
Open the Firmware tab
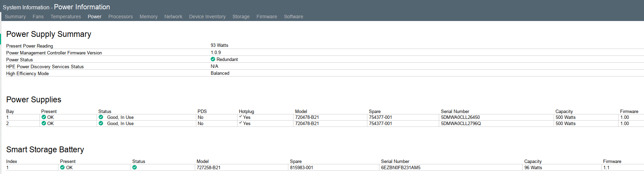[267, 17]
